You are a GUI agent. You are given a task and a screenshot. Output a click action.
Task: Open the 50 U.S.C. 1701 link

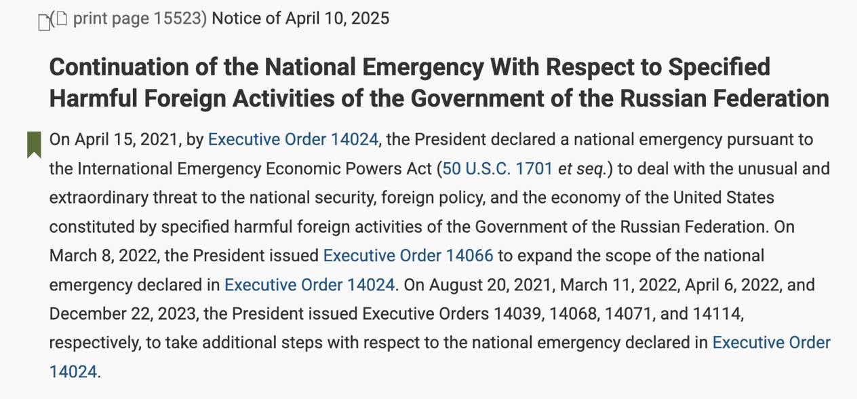click(x=498, y=168)
